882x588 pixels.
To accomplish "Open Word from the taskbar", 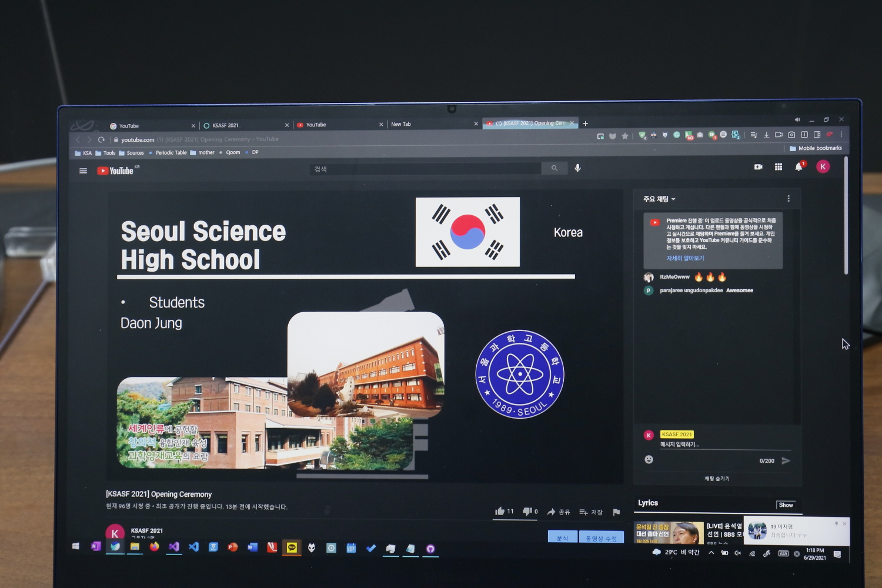I will coord(252,547).
